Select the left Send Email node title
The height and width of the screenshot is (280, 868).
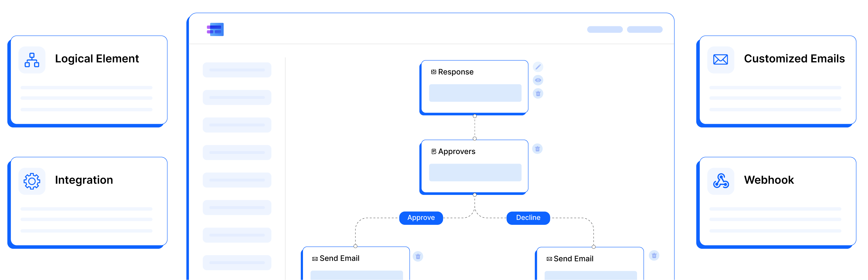coord(339,258)
